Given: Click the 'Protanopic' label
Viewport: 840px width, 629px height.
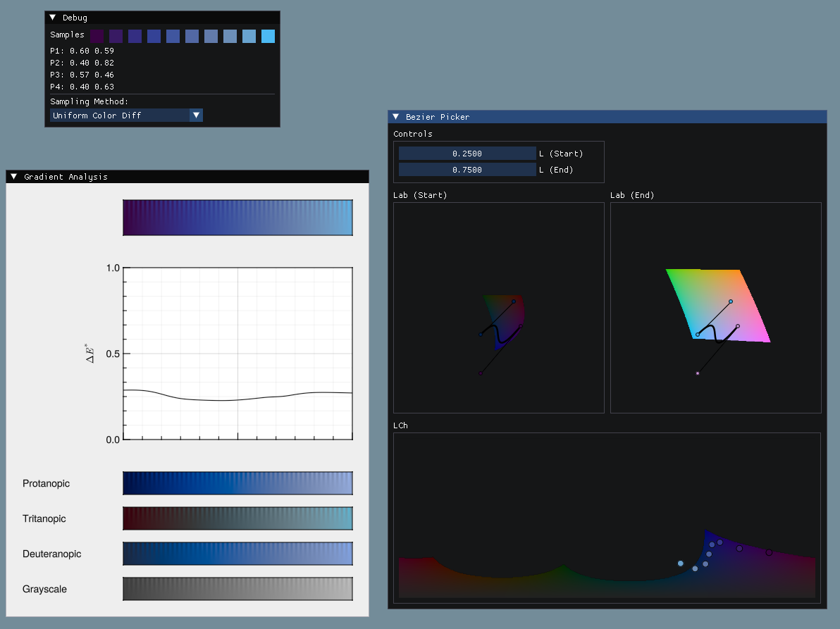Looking at the screenshot, I should (x=46, y=483).
